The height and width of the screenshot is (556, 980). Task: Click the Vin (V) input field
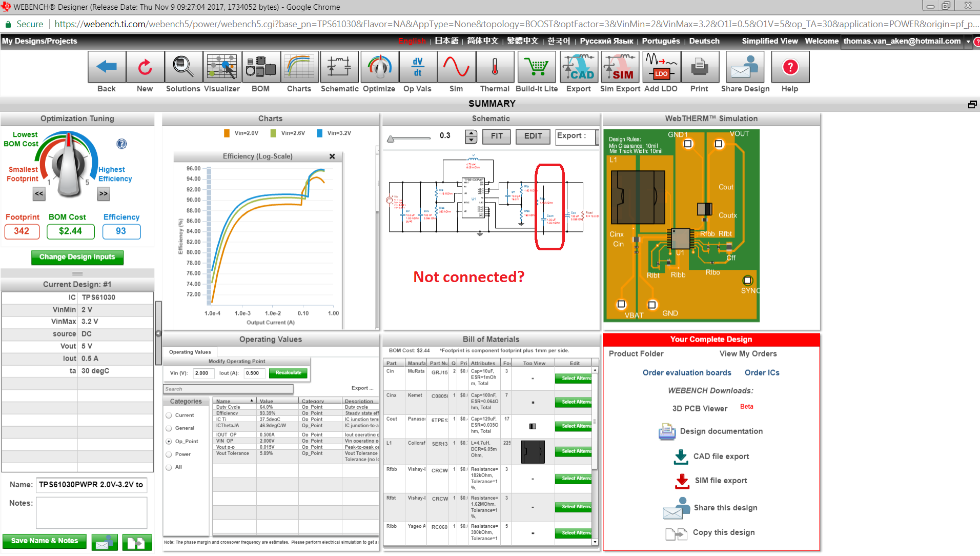[203, 373]
